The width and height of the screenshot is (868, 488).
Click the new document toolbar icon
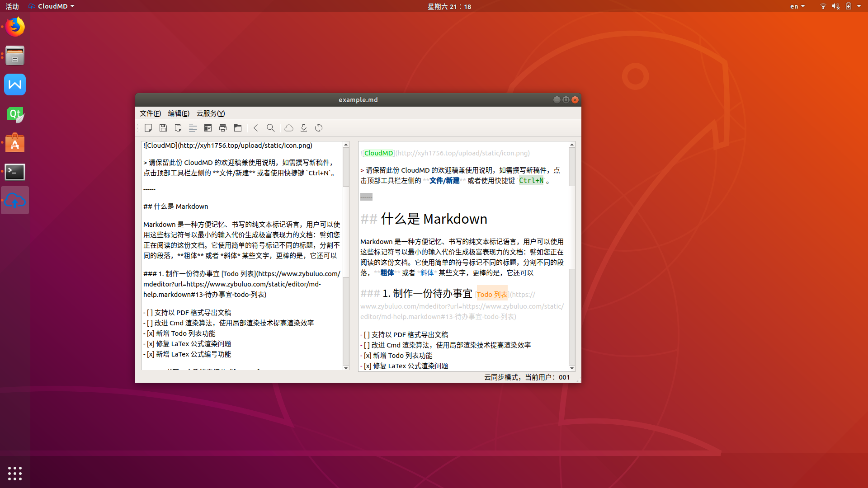tap(148, 128)
